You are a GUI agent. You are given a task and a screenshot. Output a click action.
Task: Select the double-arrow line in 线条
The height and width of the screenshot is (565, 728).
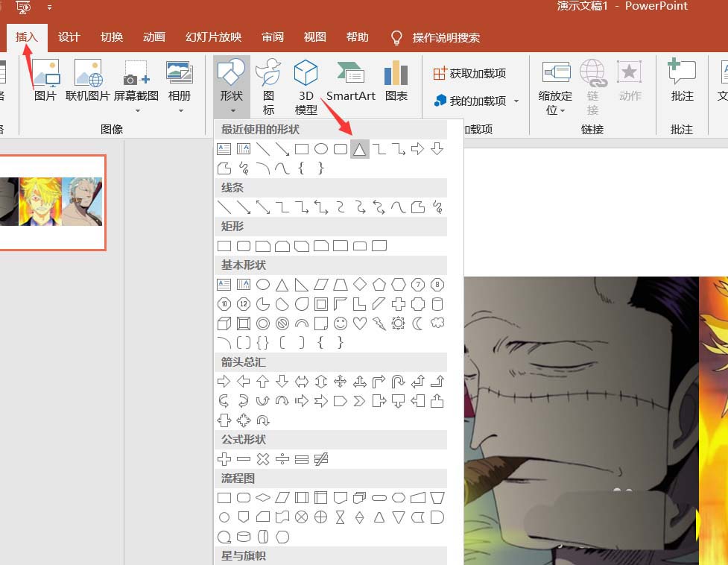[263, 207]
